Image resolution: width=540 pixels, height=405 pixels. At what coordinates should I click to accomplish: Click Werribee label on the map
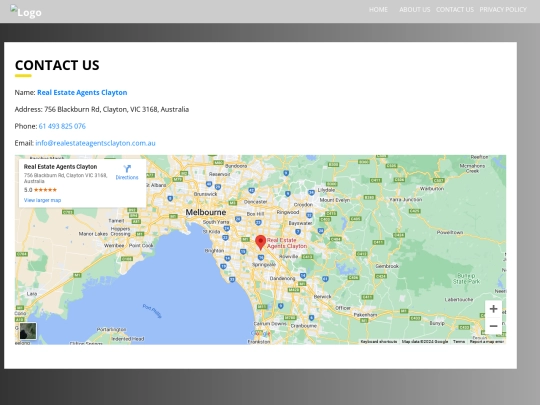point(114,246)
